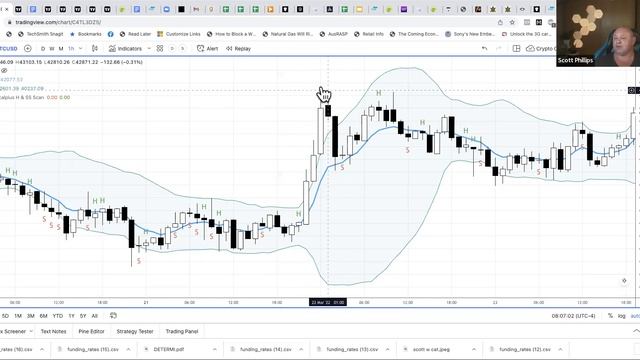The height and width of the screenshot is (360, 640).
Task: Select the 1M date range
Action: tap(18, 316)
